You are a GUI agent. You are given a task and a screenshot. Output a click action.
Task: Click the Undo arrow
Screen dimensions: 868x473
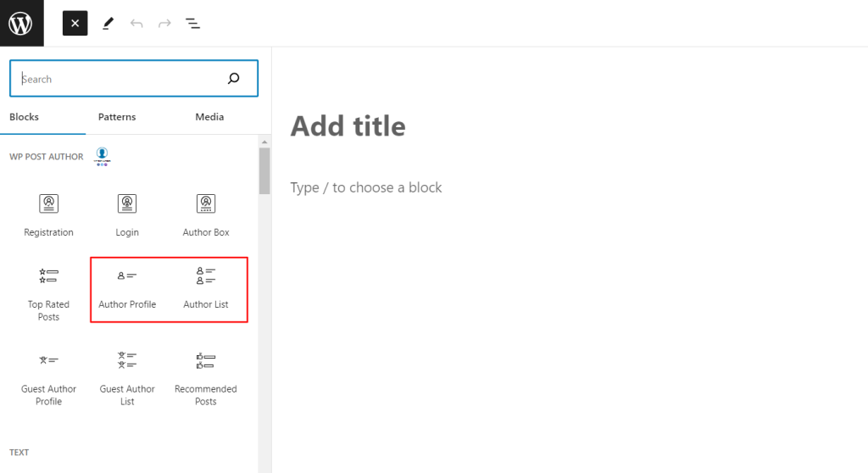136,23
